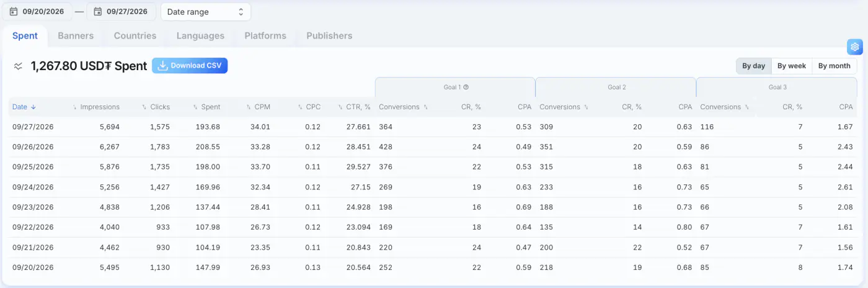
Task: Click Goal 2 CPA value 0.80
Action: (684, 227)
